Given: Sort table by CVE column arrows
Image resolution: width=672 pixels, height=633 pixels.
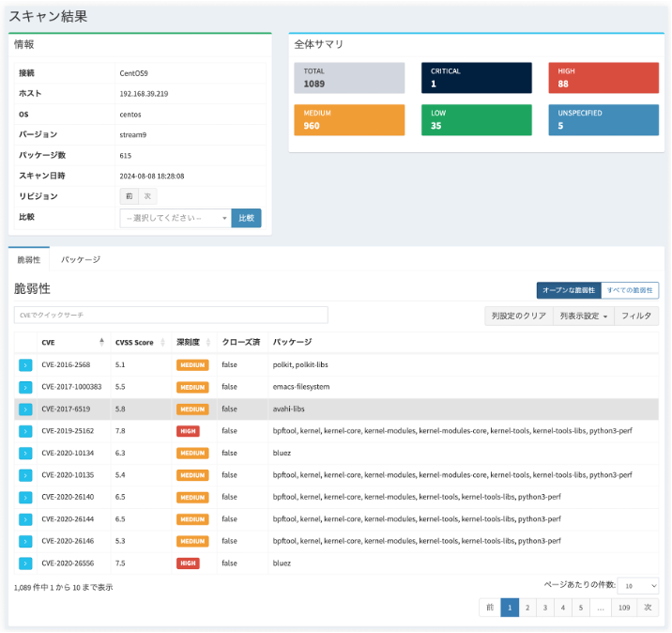Looking at the screenshot, I should pos(101,342).
